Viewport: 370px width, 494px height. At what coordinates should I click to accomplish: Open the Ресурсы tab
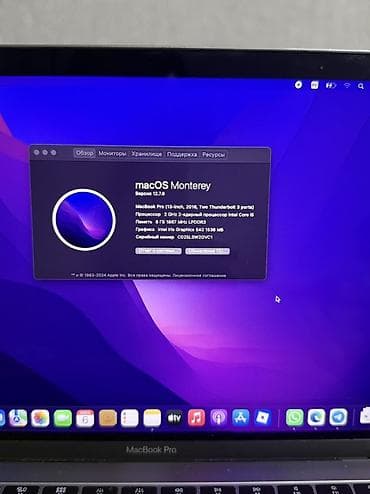coord(214,155)
